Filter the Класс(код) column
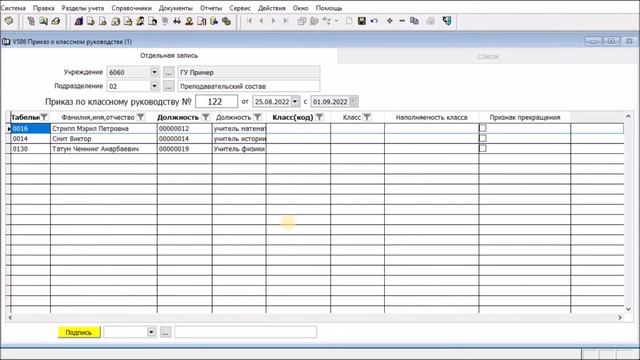 click(x=320, y=118)
